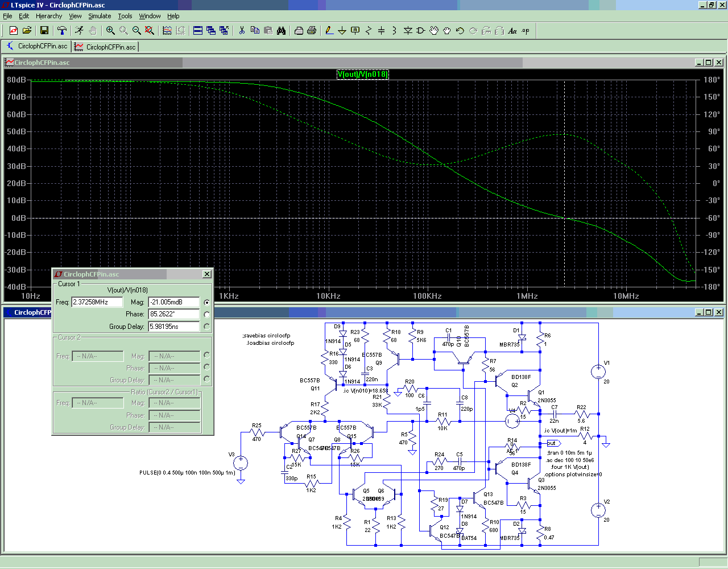The height and width of the screenshot is (569, 728).
Task: Switch to schematic CirclophCFPin.asc tab
Action: 36,46
